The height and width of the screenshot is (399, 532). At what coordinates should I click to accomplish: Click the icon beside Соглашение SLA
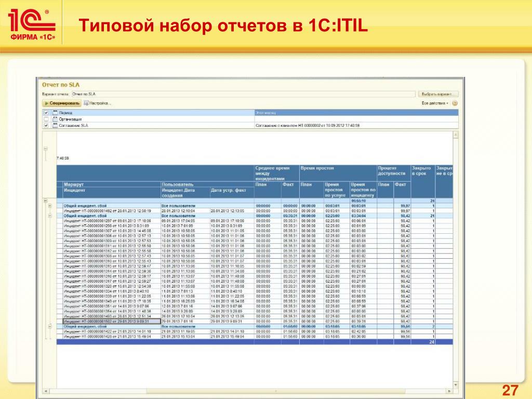click(55, 126)
